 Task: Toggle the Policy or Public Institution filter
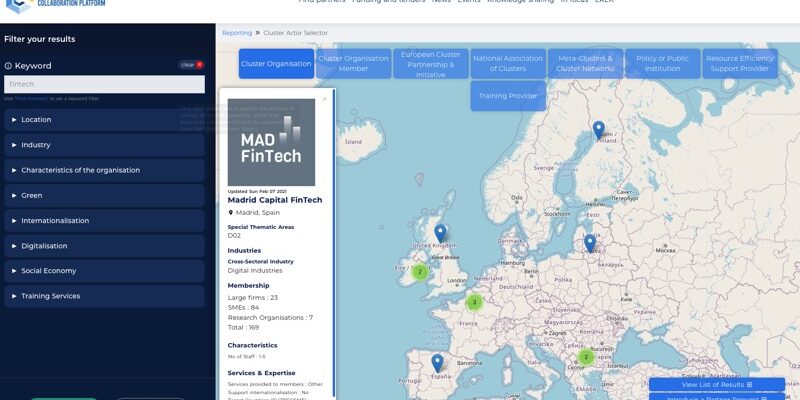click(x=662, y=64)
